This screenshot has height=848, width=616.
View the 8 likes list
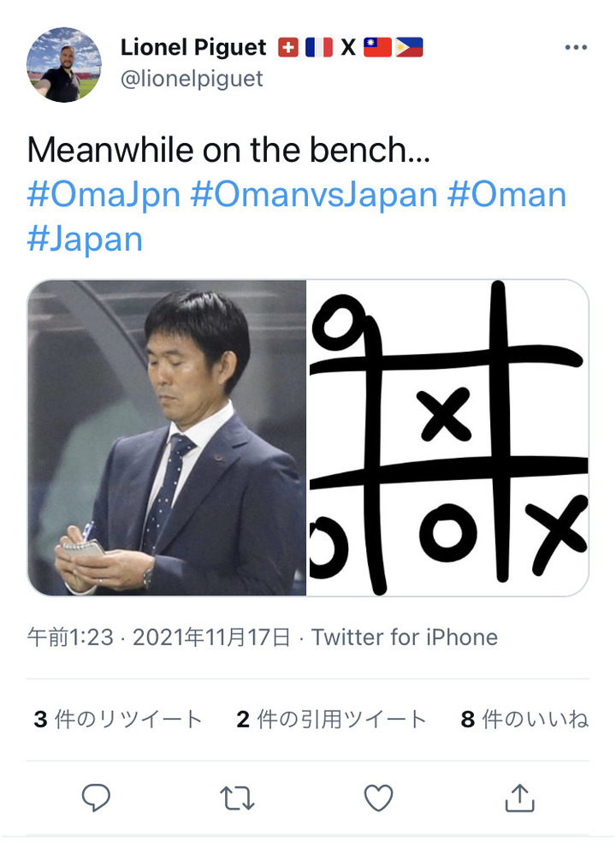(x=524, y=720)
